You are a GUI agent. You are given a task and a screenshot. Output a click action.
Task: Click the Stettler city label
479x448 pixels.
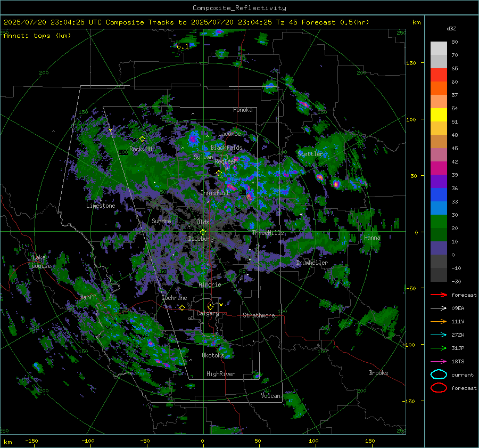pos(310,154)
